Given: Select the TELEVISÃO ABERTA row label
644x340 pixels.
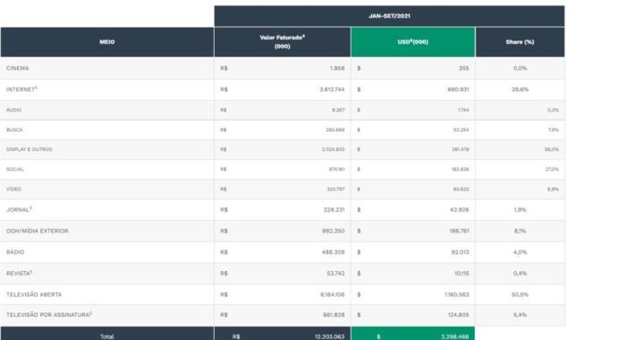Looking at the screenshot, I should [34, 294].
